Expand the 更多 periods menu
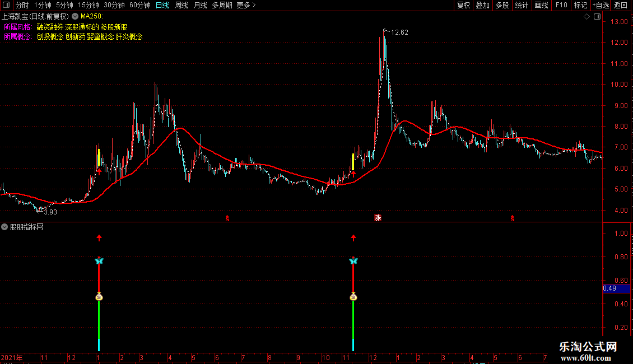 246,5
